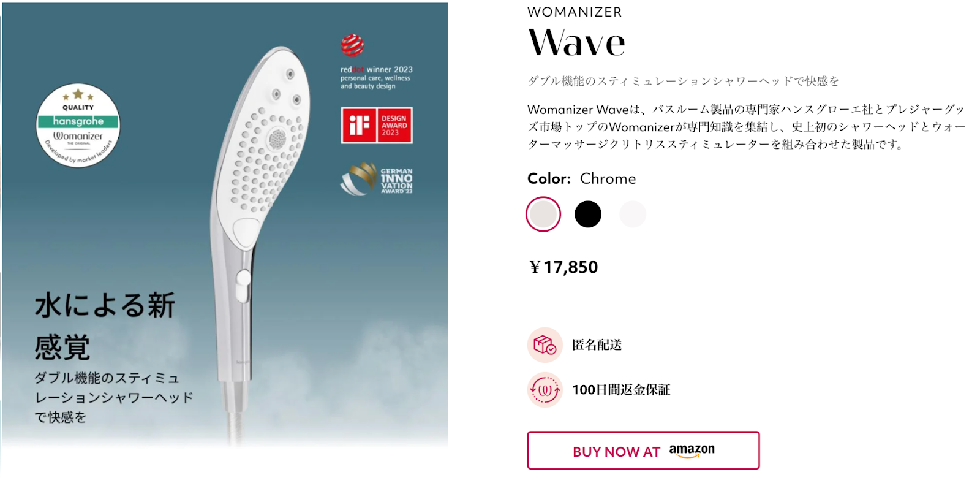980x483 pixels.
Task: Click the red dot winner 2023 logo
Action: [x=376, y=63]
